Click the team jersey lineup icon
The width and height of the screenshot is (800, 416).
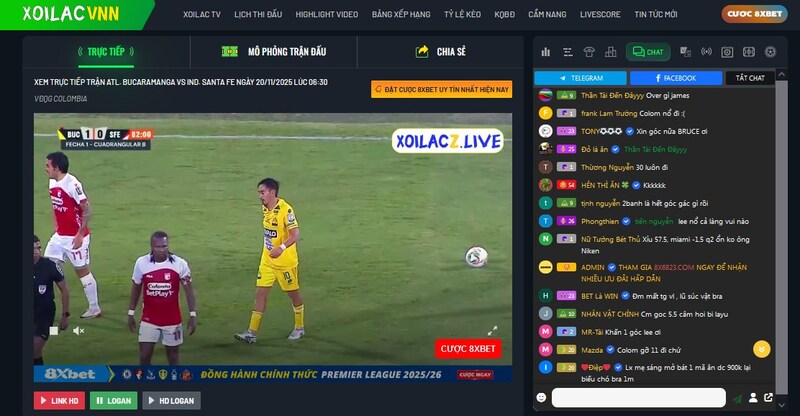tap(590, 52)
